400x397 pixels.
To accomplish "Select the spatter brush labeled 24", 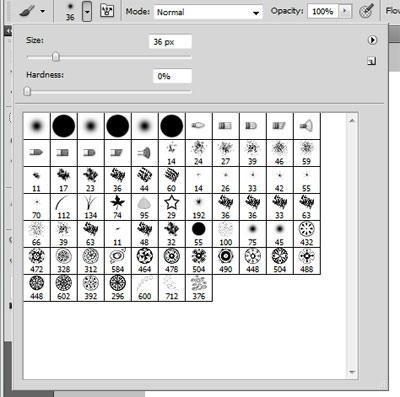I will tap(199, 153).
